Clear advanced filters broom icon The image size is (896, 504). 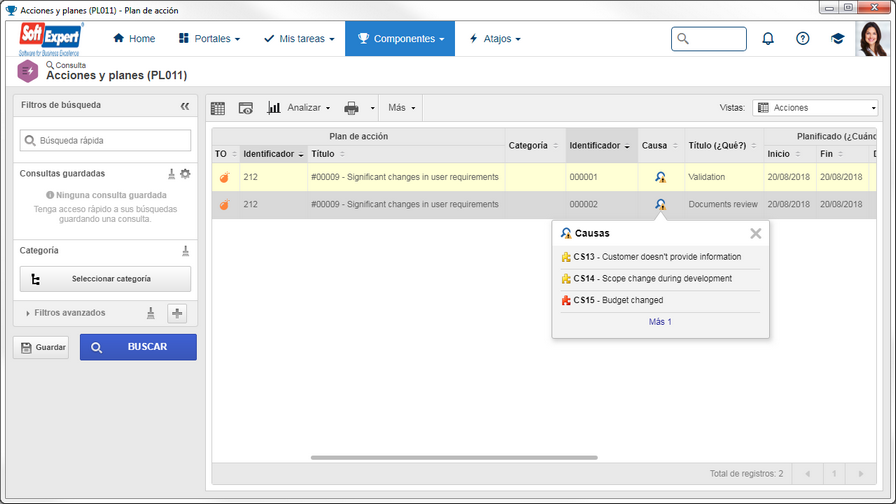pos(151,313)
